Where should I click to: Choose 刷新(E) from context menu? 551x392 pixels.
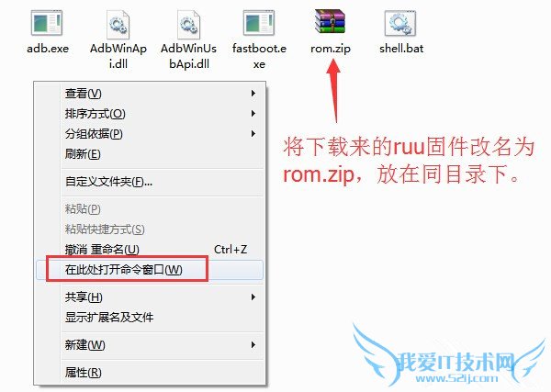coord(150,154)
